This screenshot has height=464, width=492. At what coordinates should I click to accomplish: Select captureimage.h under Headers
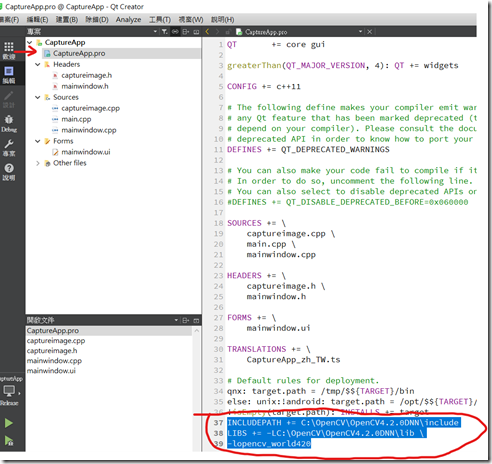[86, 75]
